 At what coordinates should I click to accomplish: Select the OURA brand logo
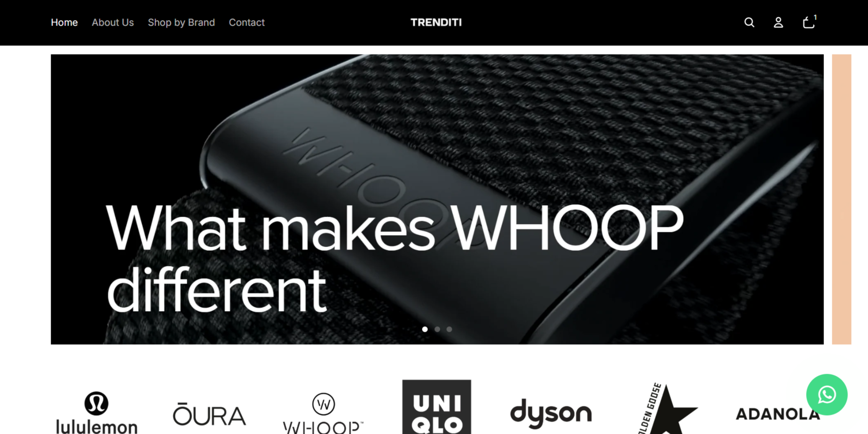209,414
